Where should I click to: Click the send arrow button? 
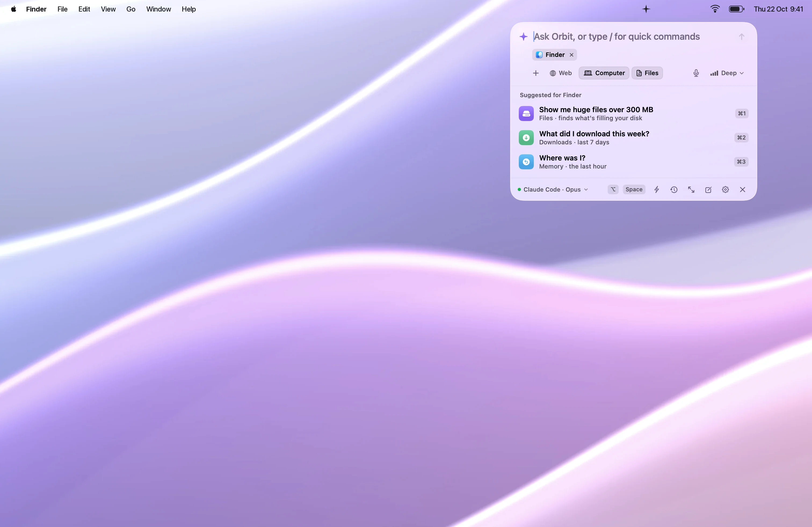[741, 36]
